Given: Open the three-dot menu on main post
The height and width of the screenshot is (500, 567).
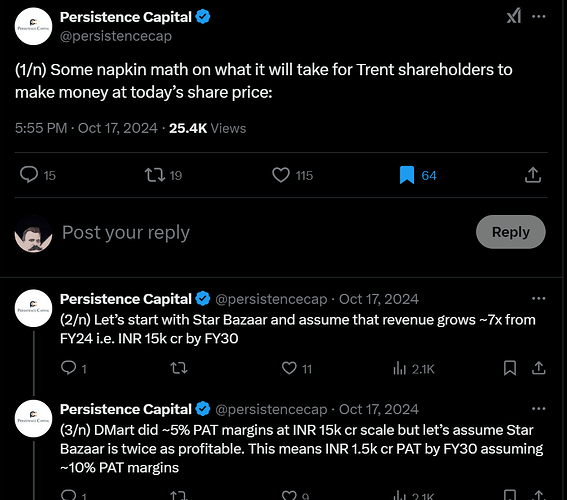Looking at the screenshot, I should [x=539, y=16].
